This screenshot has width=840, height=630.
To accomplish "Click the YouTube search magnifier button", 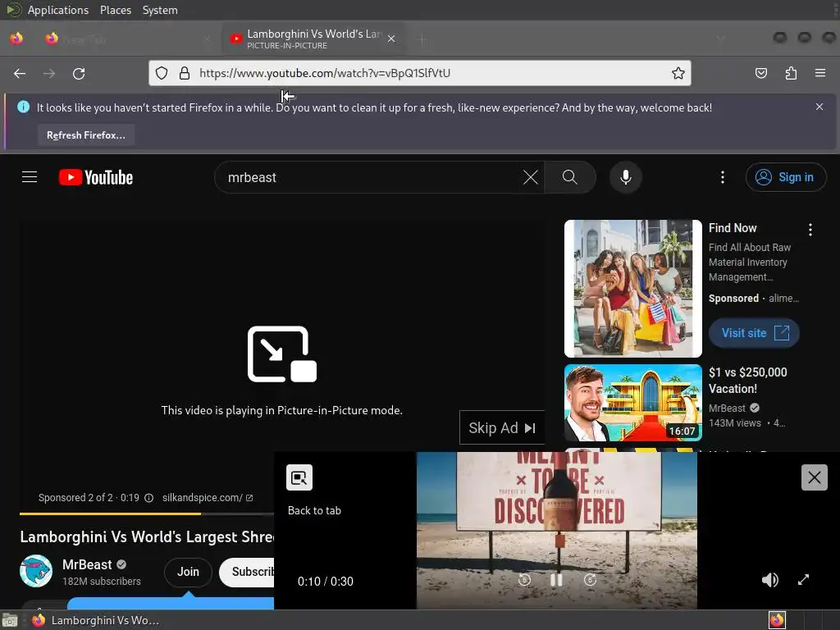I will (570, 177).
